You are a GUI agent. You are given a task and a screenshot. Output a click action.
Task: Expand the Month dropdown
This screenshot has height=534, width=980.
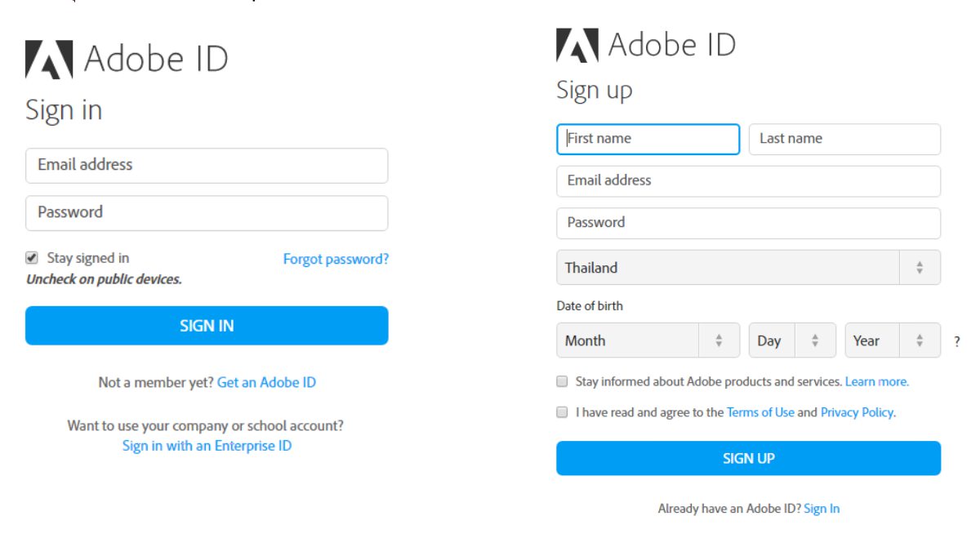[648, 340]
